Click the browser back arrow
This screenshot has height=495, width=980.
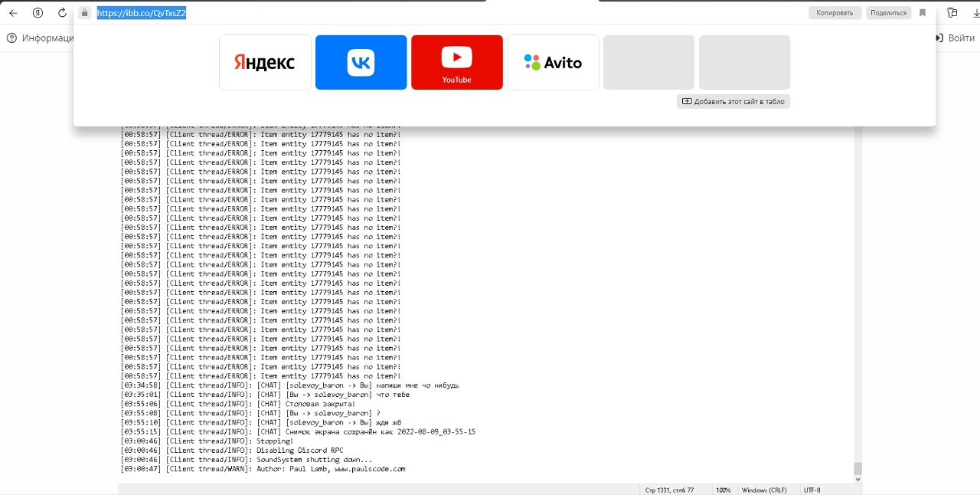point(13,13)
